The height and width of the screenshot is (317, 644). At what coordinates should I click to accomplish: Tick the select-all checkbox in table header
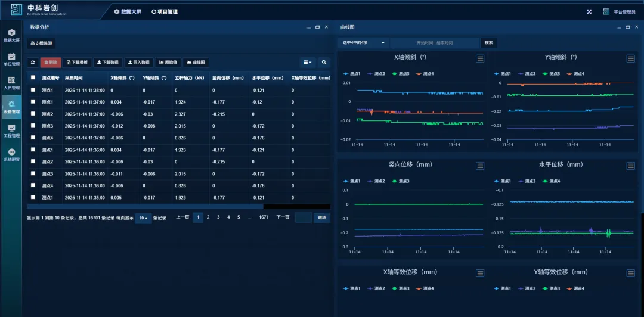(33, 77)
